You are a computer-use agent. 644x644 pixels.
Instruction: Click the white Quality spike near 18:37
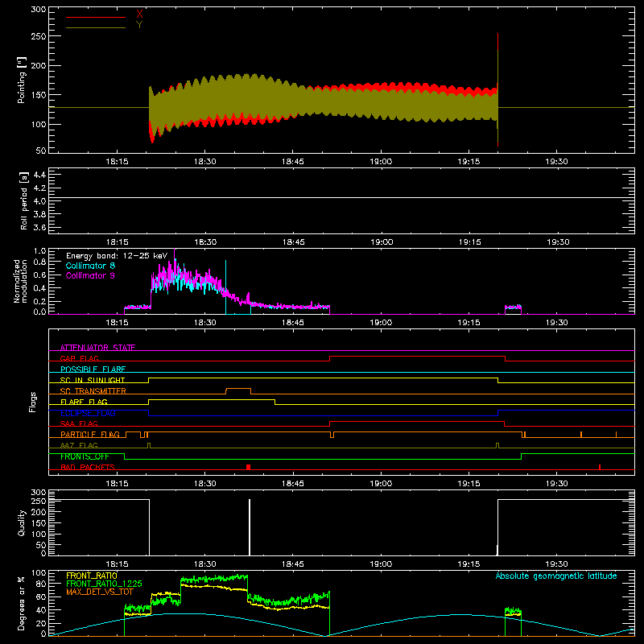[x=250, y=527]
